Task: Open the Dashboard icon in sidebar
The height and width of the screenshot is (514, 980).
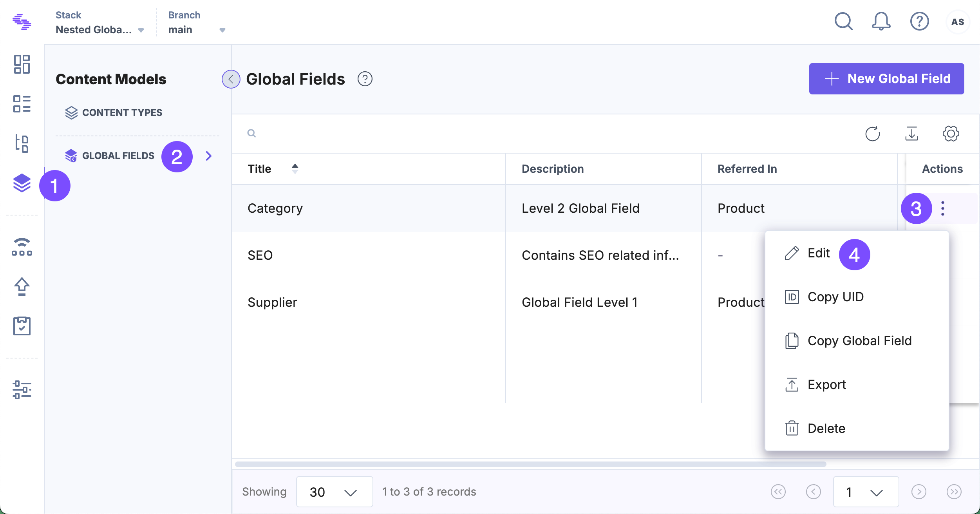Action: (22, 64)
